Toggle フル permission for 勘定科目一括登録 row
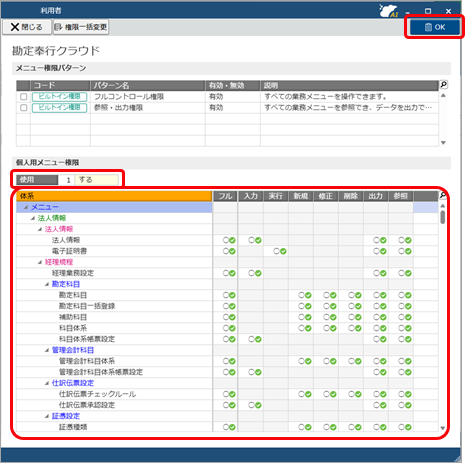Viewport: 465px width, 463px height. pyautogui.click(x=229, y=306)
